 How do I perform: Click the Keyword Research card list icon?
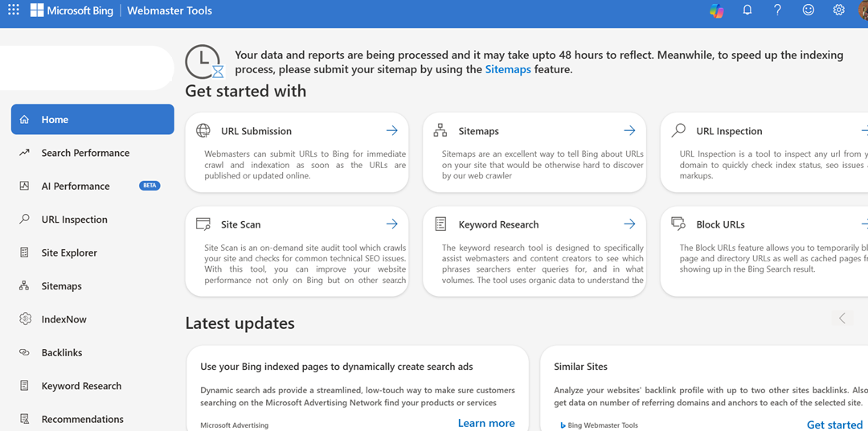click(x=440, y=224)
